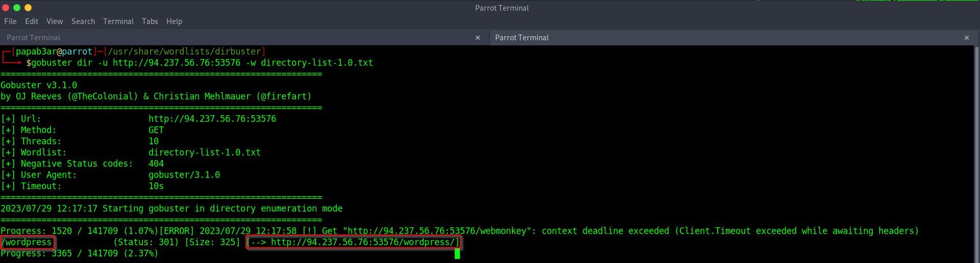Open the Edit menu
The width and height of the screenshot is (980, 263).
32,21
